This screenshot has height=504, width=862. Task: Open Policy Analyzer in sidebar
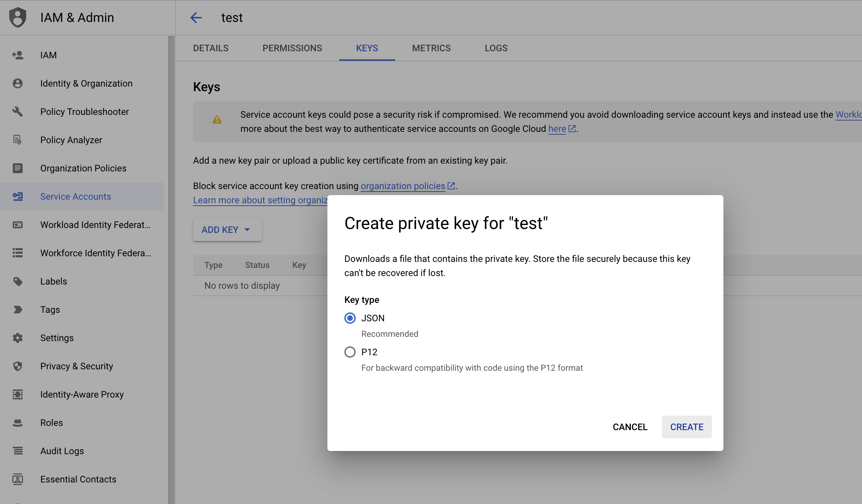point(82,140)
